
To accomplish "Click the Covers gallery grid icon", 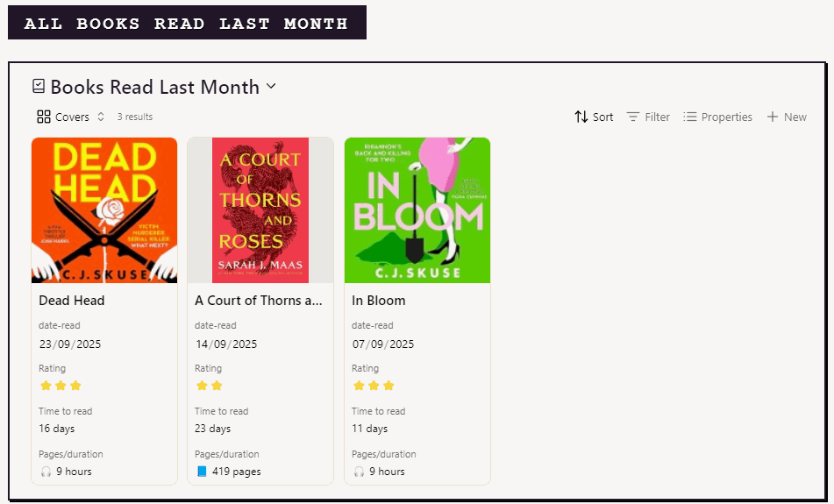I will click(44, 117).
